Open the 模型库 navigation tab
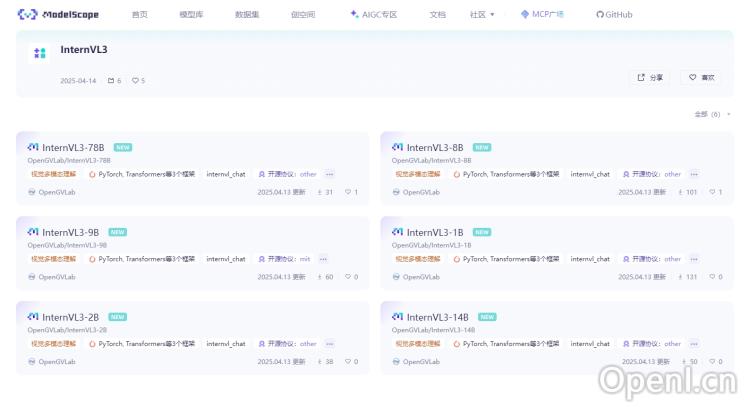750x407 pixels. pyautogui.click(x=191, y=15)
